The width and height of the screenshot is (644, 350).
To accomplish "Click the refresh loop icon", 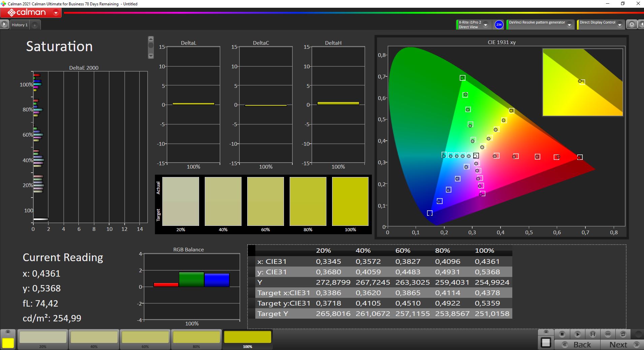I will [x=623, y=334].
